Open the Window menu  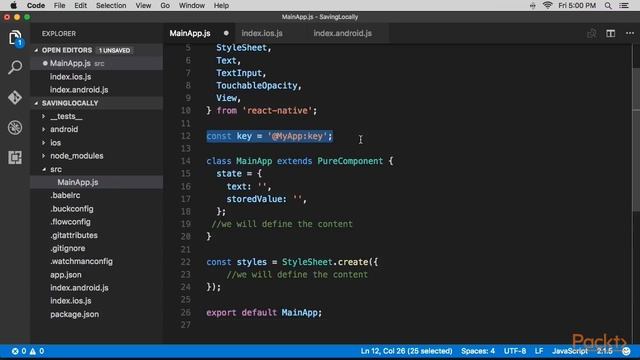[192, 5]
